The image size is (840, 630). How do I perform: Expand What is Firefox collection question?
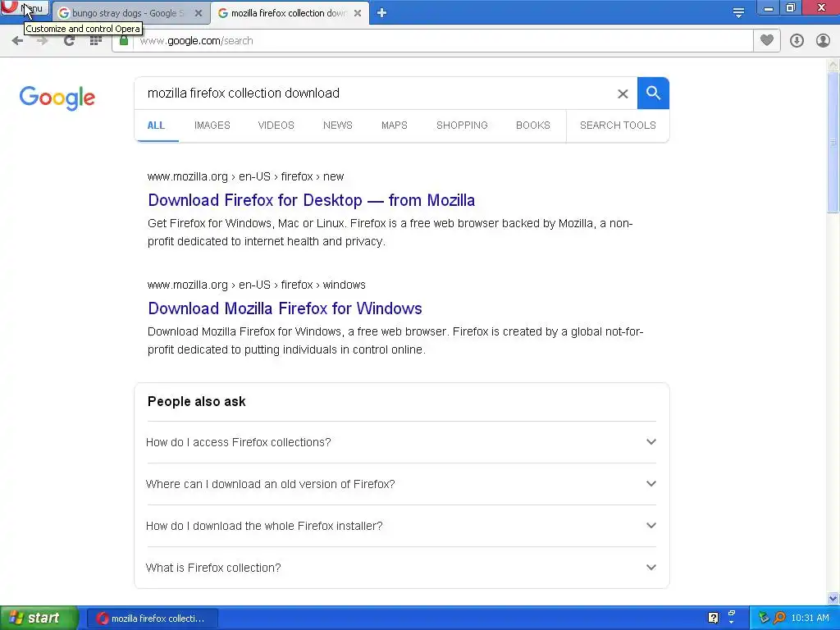(x=401, y=568)
